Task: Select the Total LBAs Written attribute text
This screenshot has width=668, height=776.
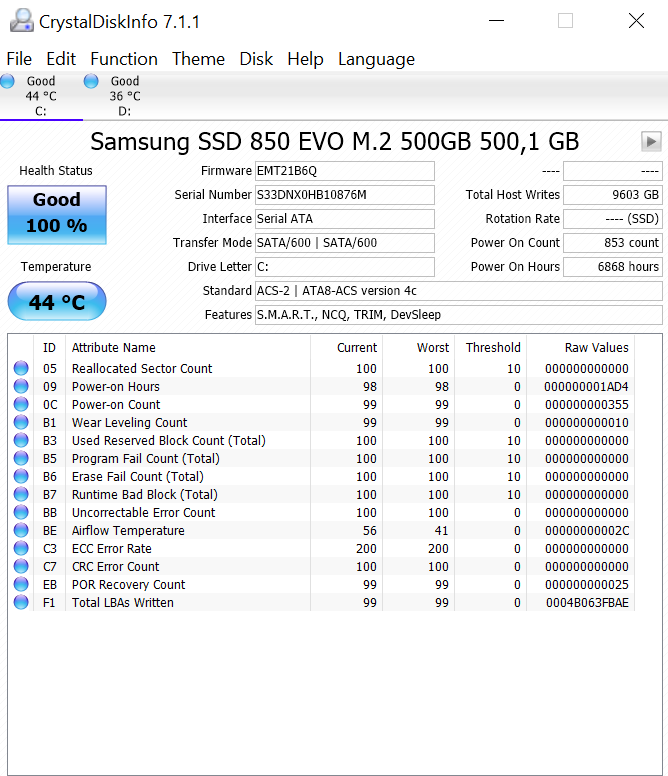Action: (x=123, y=603)
